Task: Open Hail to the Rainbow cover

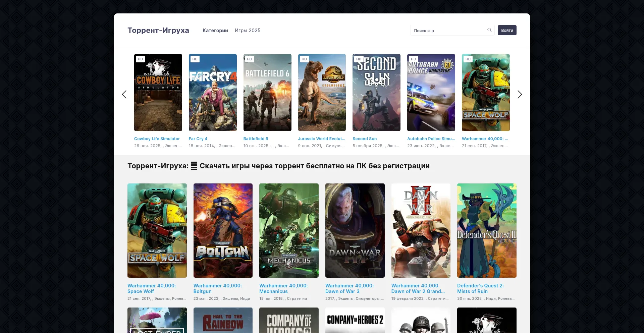Action: click(223, 320)
